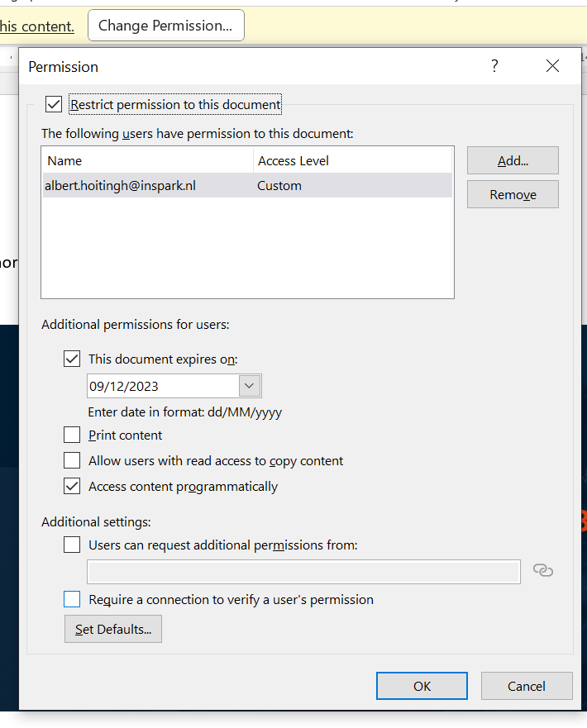Click the Add... button
The image size is (587, 728).
[513, 160]
